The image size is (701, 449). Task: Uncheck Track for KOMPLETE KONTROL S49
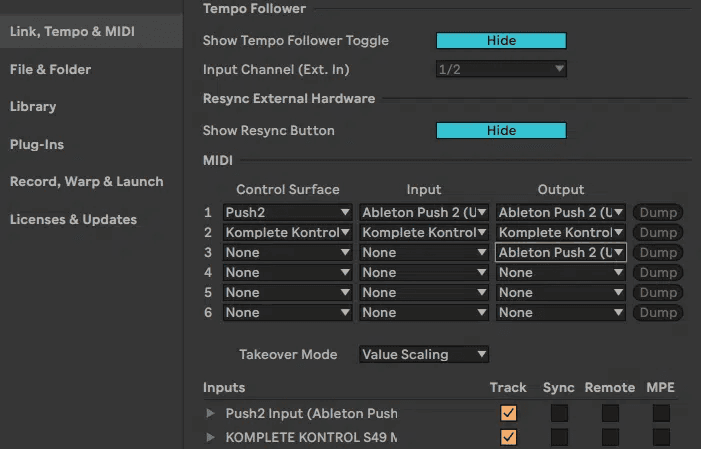click(x=508, y=437)
